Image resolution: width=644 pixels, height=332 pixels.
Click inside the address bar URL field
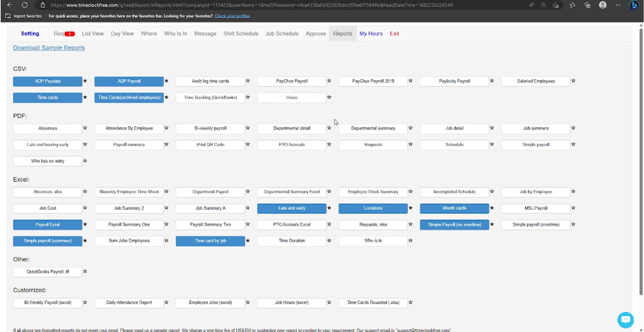pyautogui.click(x=235, y=5)
